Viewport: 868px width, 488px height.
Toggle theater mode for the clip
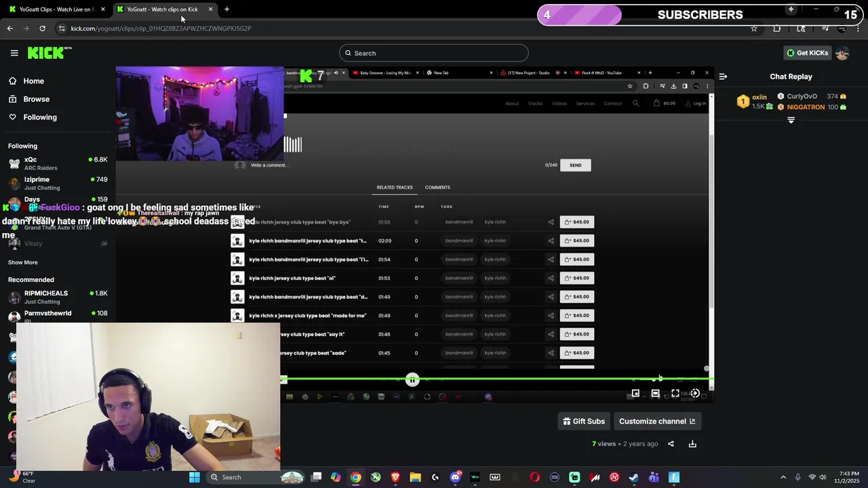tap(655, 393)
